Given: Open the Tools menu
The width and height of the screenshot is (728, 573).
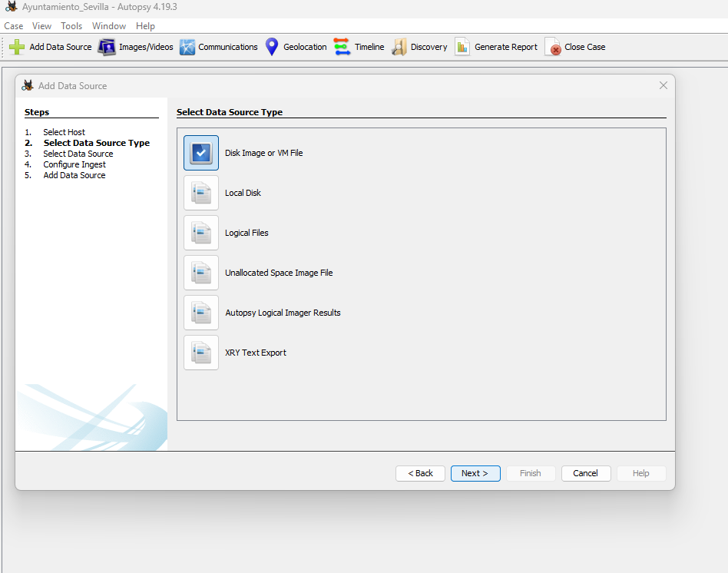Looking at the screenshot, I should point(71,26).
